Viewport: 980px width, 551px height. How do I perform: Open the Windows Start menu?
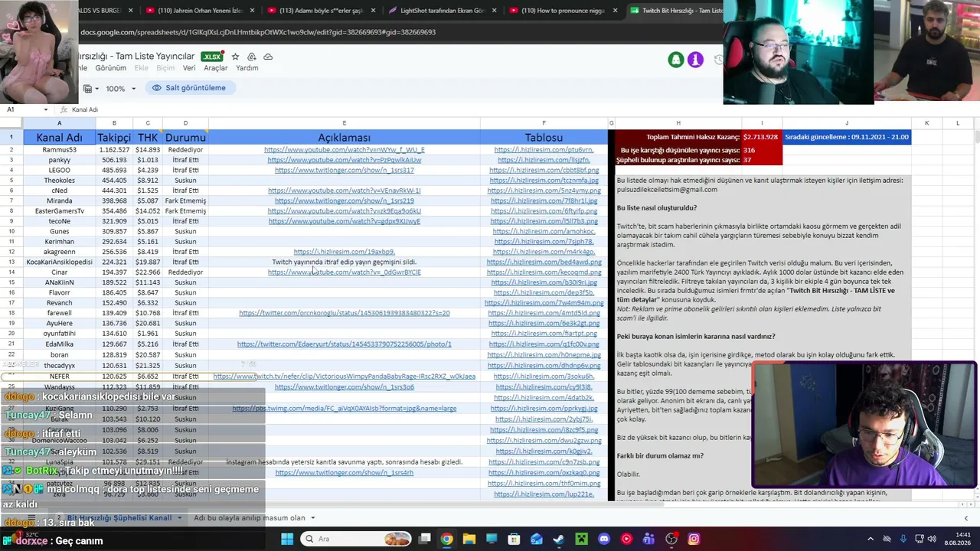tap(287, 539)
